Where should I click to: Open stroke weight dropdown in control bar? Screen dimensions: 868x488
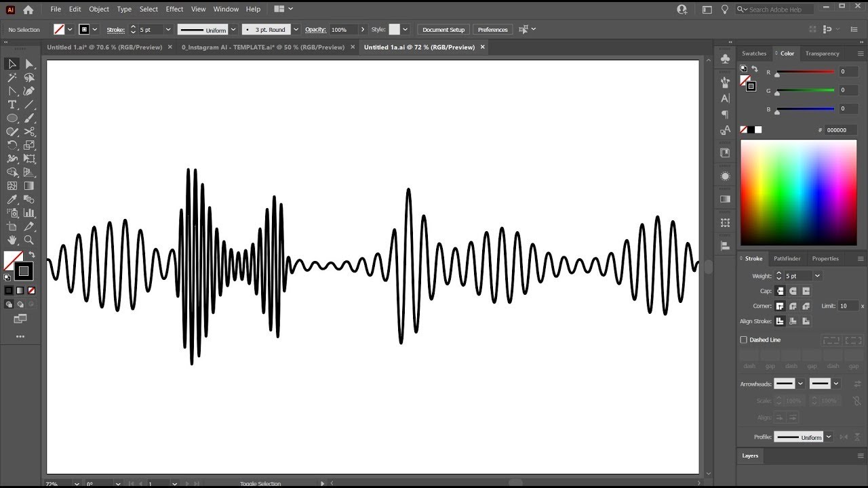tap(167, 30)
